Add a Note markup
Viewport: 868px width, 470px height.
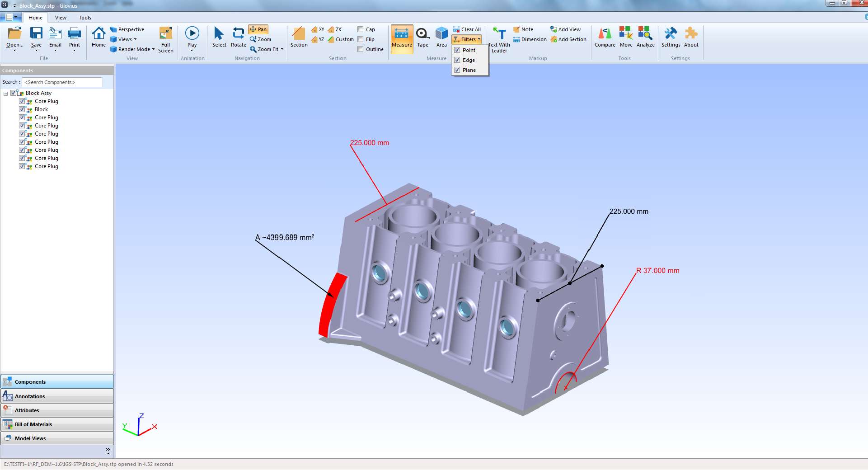click(523, 29)
